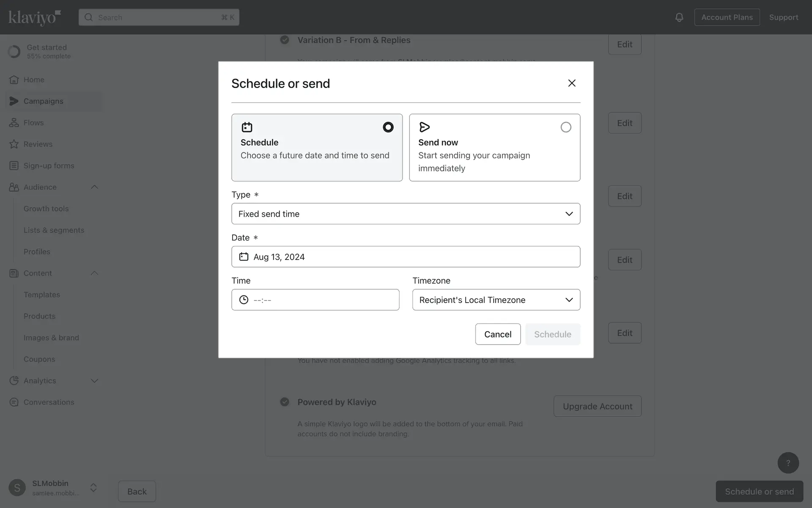Click the clock icon in Time field
This screenshot has height=508, width=812.
click(x=244, y=300)
